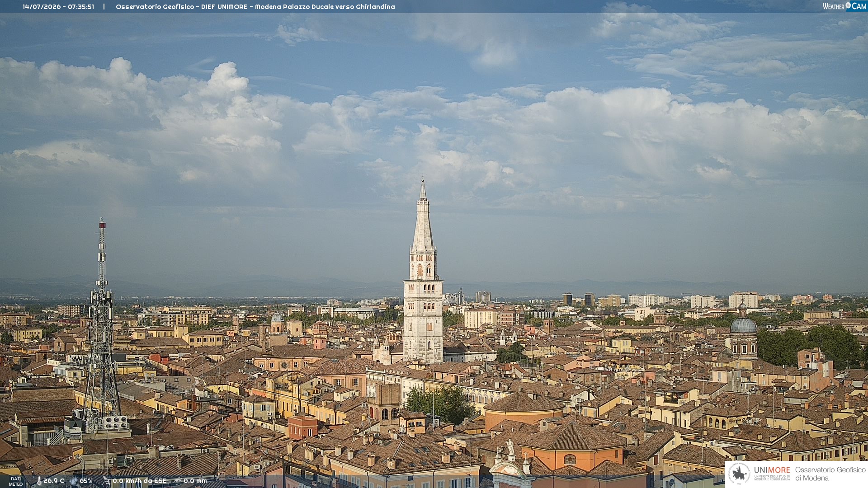Click the wind anemometer icon
The image size is (868, 488).
coord(106,481)
